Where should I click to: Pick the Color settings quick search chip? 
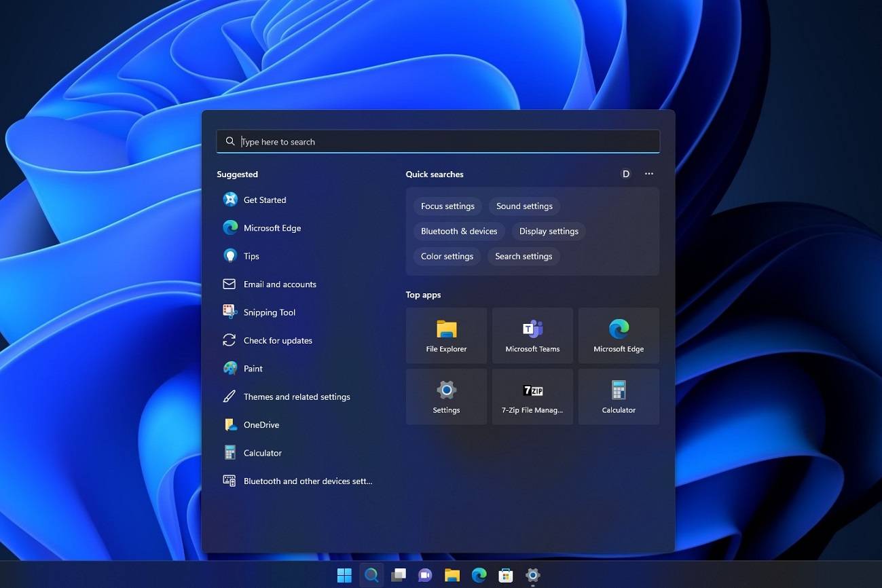pos(447,256)
